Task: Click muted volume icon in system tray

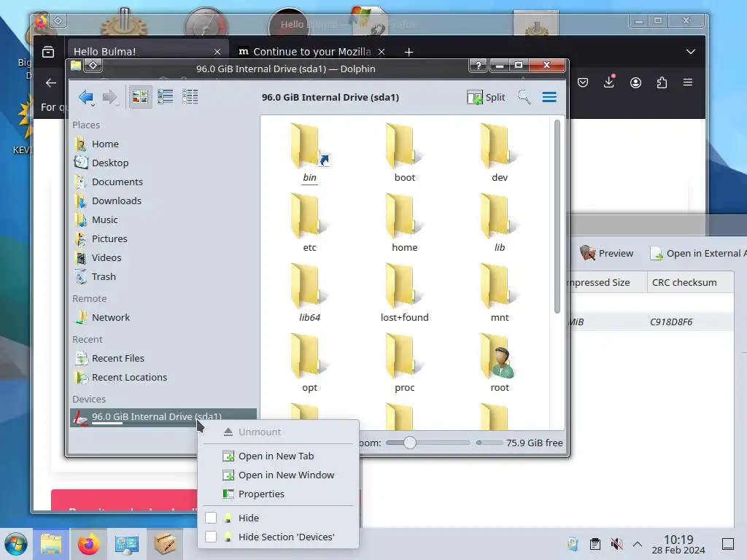Action: click(x=616, y=544)
